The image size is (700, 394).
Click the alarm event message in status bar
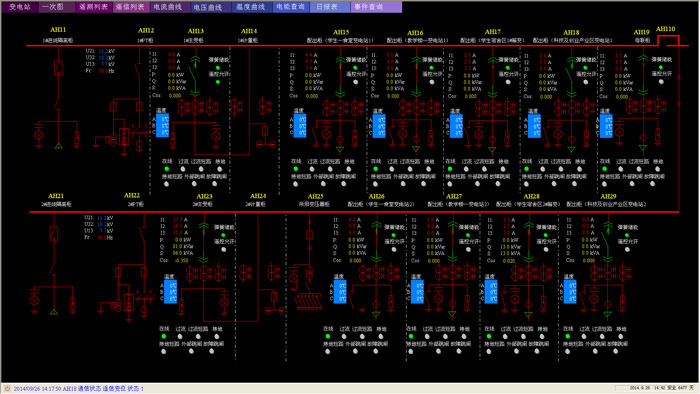coord(79,389)
